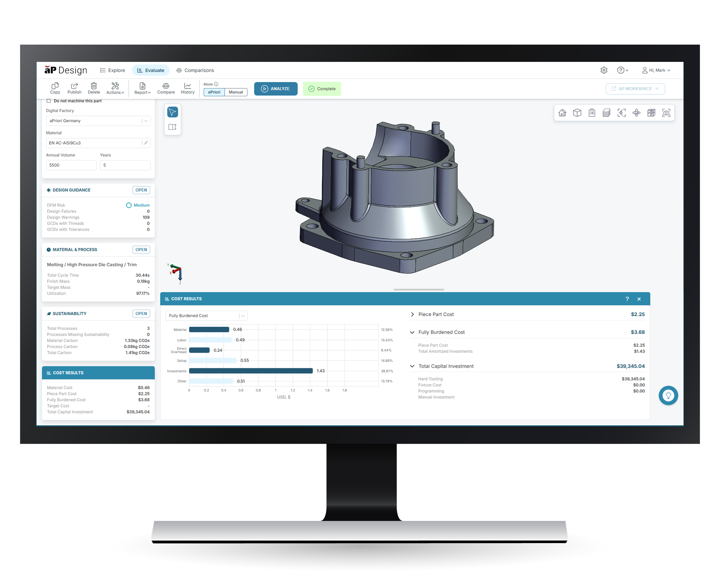Click the Compare scales icon
Screen dimensions: 720x588
tap(166, 88)
